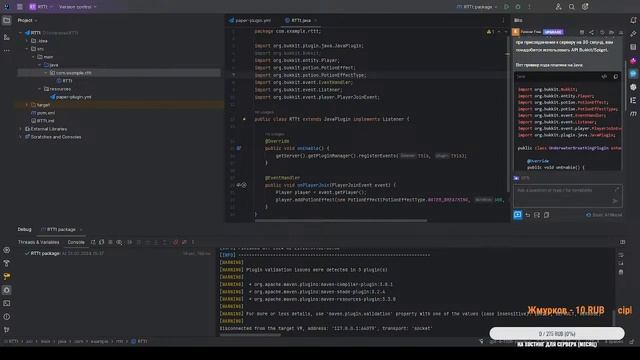
Task: Show more tool windows ellipsis
Action: (x=7, y=51)
